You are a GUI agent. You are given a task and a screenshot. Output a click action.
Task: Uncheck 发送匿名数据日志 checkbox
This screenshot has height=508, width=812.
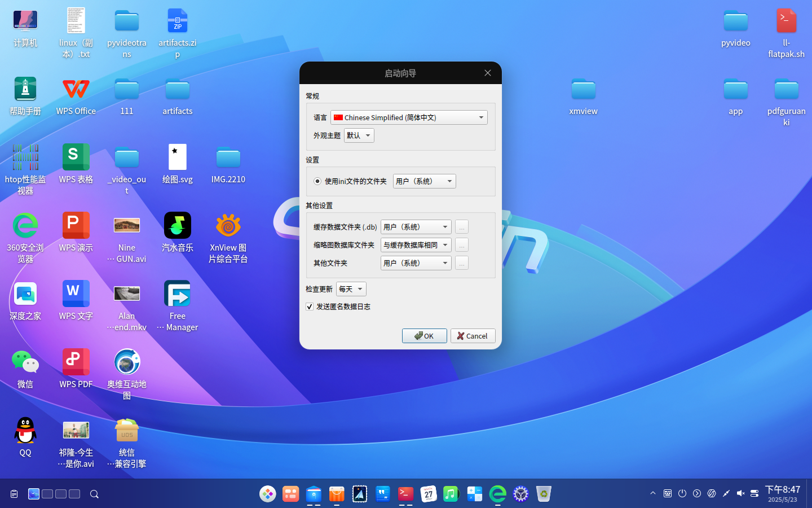tap(310, 306)
